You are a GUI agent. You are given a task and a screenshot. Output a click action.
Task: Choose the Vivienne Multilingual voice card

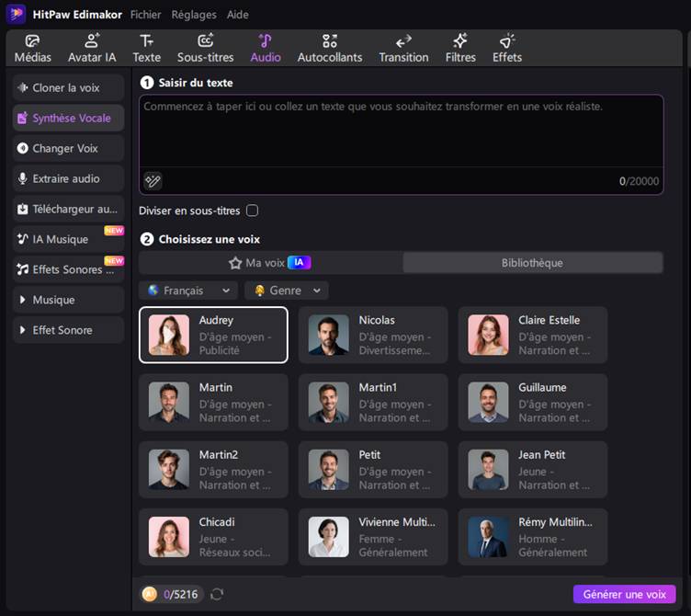(373, 537)
